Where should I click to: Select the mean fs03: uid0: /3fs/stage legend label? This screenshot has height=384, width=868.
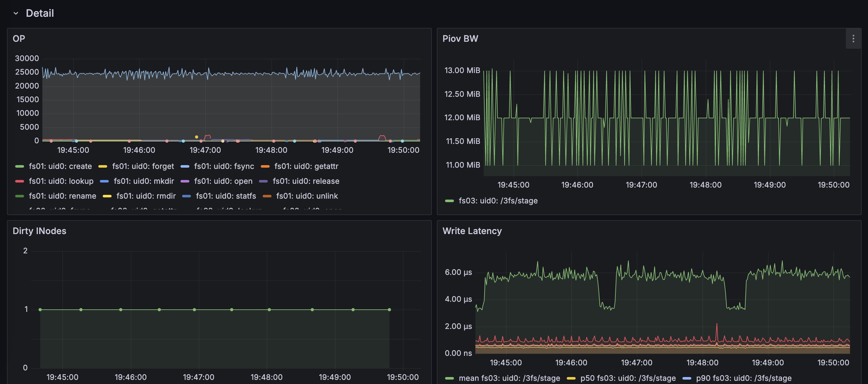[510, 378]
